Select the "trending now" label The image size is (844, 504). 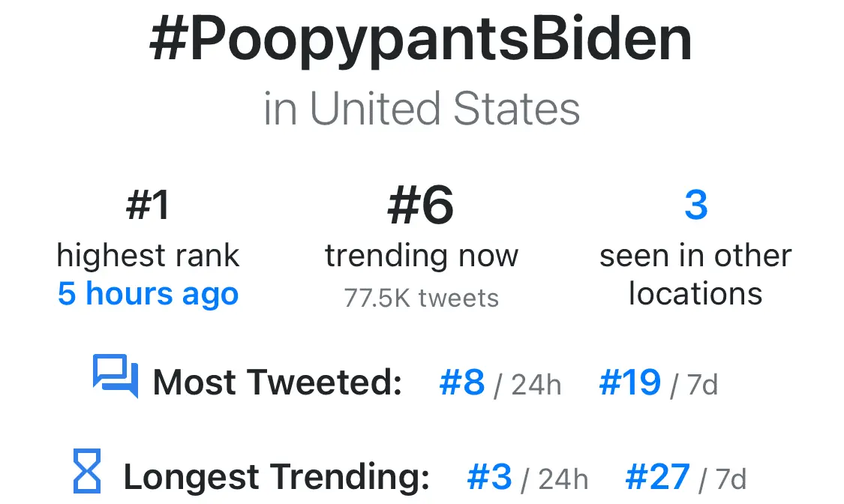(x=421, y=256)
